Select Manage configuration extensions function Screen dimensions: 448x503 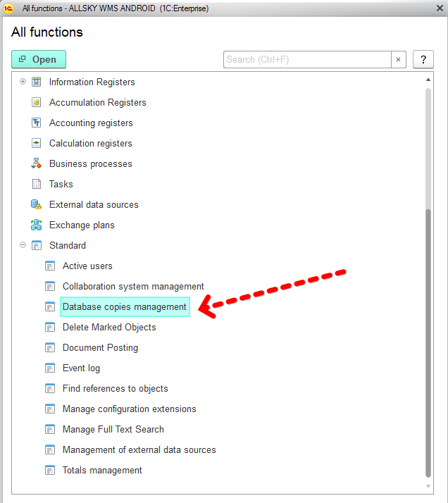[x=130, y=409]
